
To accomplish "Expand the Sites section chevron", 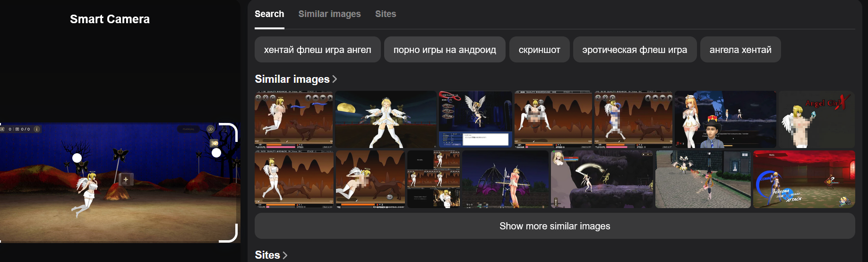I will 285,255.
